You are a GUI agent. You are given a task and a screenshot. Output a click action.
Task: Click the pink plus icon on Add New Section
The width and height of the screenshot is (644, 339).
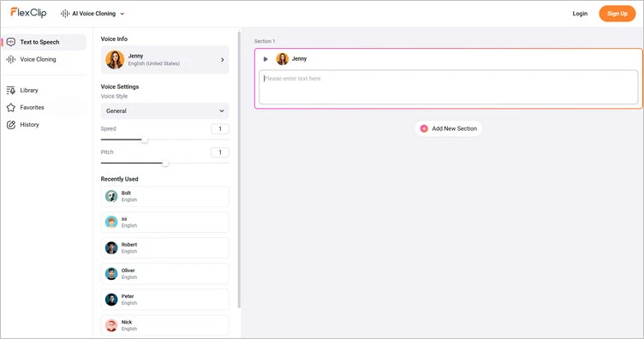click(x=424, y=128)
